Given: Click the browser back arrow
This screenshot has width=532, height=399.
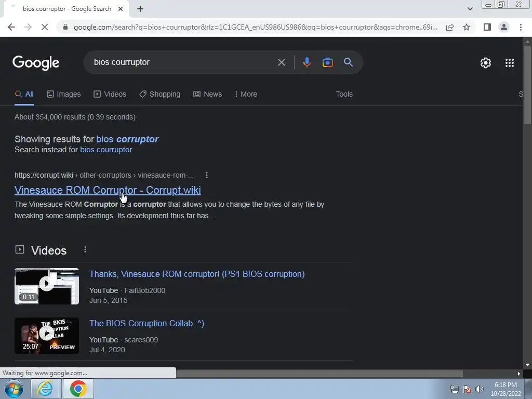Looking at the screenshot, I should coord(11,27).
